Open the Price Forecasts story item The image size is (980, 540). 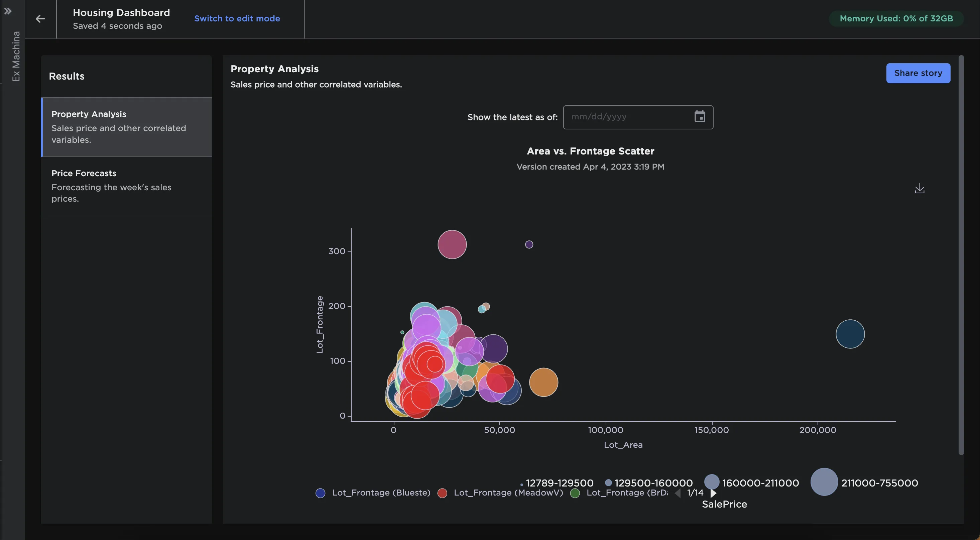point(126,186)
